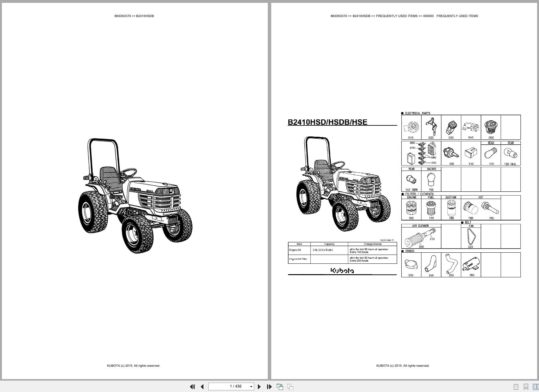The image size is (539, 392).
Task: Click the ELECTRICAL PARTS section heading
Action: [417, 113]
